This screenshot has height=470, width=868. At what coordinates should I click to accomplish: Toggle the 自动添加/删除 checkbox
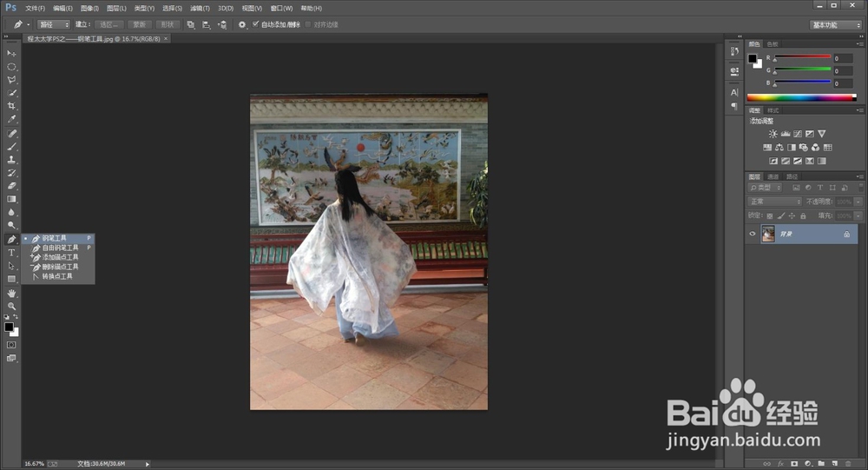click(256, 23)
